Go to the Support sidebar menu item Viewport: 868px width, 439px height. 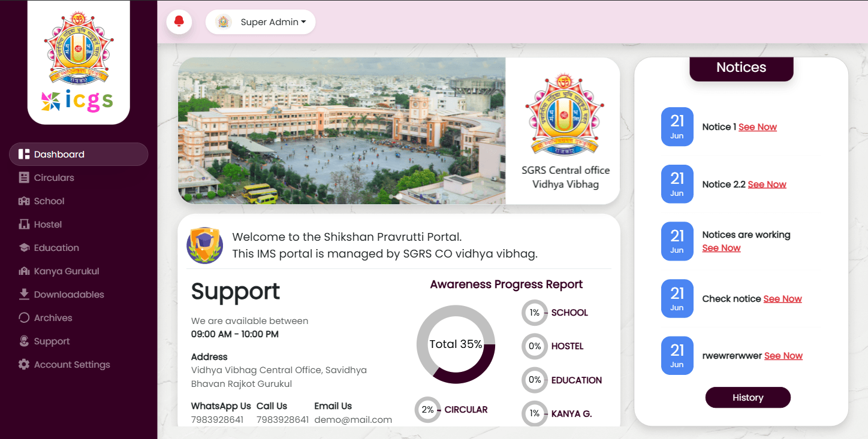coord(52,341)
